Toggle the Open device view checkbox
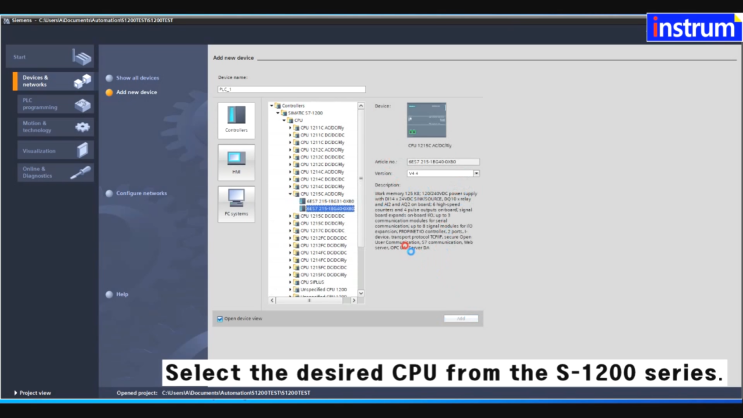The width and height of the screenshot is (743, 418). (220, 319)
